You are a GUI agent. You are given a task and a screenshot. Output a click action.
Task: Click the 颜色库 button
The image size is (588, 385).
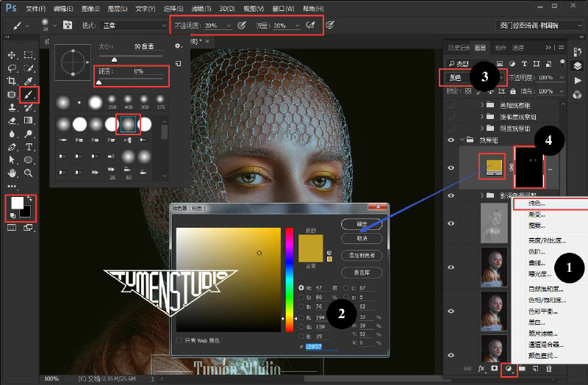coord(362,273)
